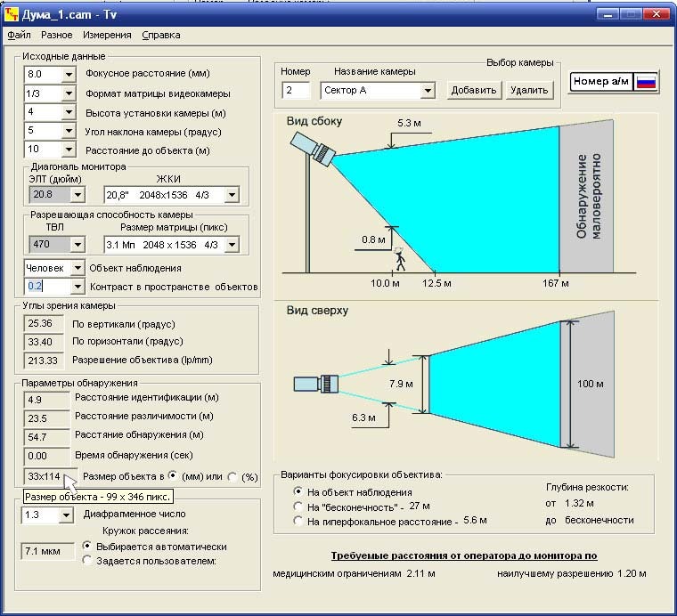Click the vertical angle 25.36 field

coord(44,323)
